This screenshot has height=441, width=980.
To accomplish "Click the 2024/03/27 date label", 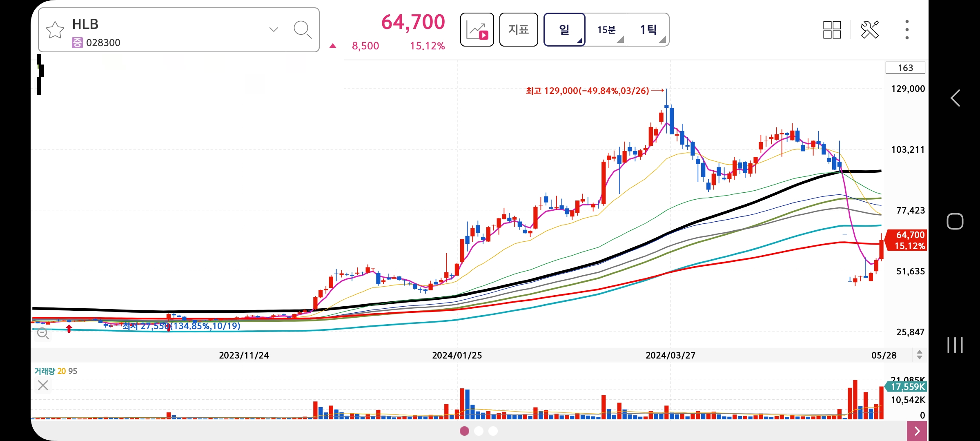I will coord(670,355).
